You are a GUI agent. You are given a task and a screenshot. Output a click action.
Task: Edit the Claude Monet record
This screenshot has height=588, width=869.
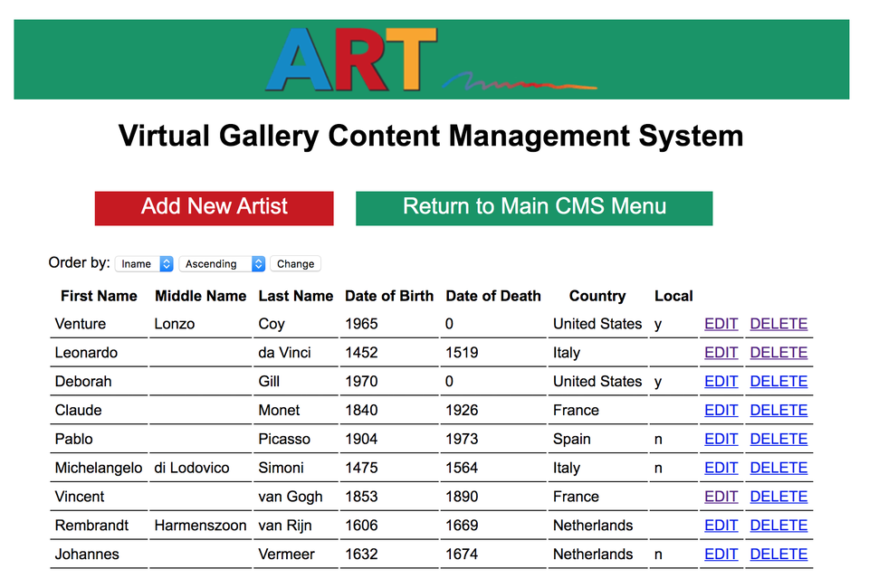tap(721, 410)
